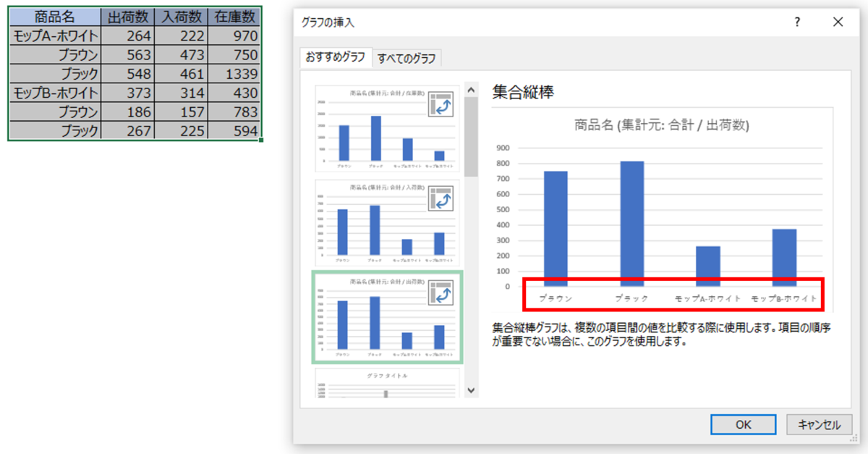
Task: Confirm chart insertion with OK
Action: click(x=743, y=425)
